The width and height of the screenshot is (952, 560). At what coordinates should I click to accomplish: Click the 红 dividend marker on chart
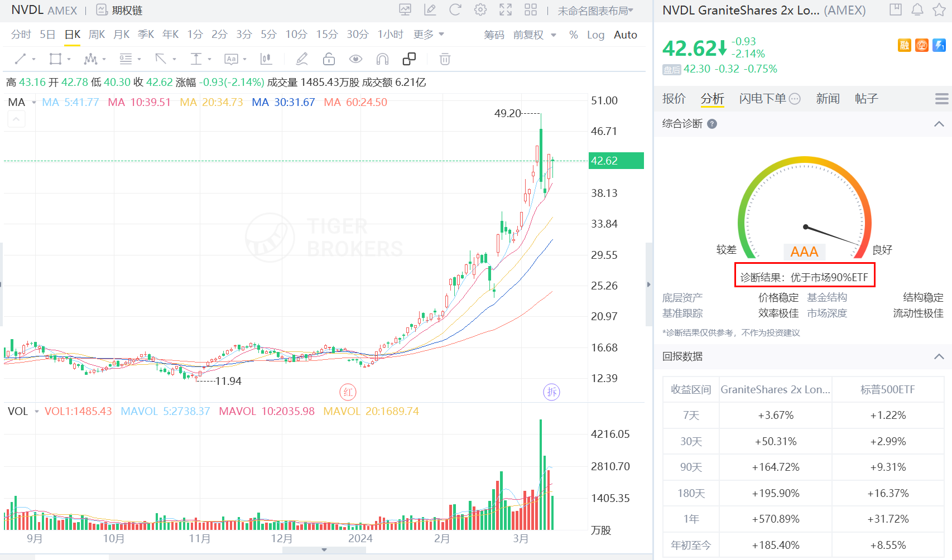(348, 392)
